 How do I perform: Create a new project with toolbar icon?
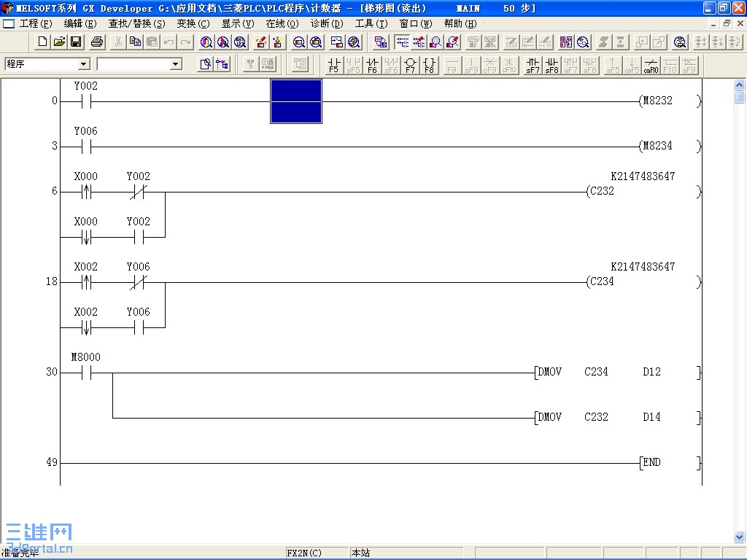tap(42, 42)
